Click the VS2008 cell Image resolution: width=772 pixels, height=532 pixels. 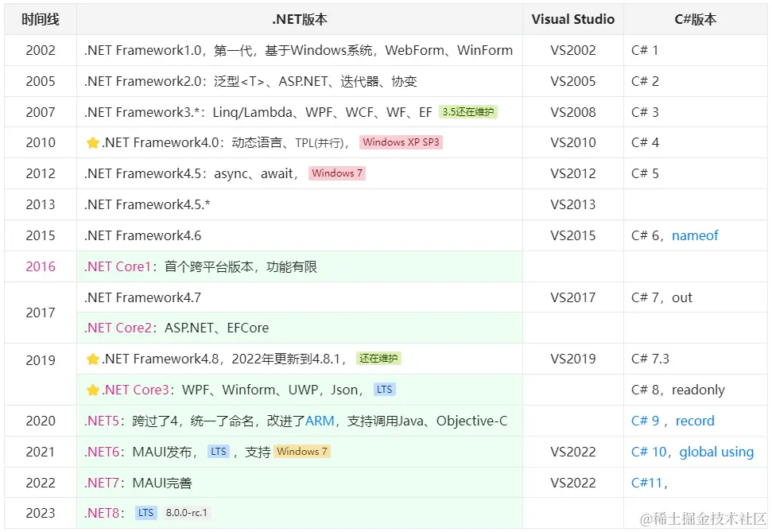(x=573, y=112)
